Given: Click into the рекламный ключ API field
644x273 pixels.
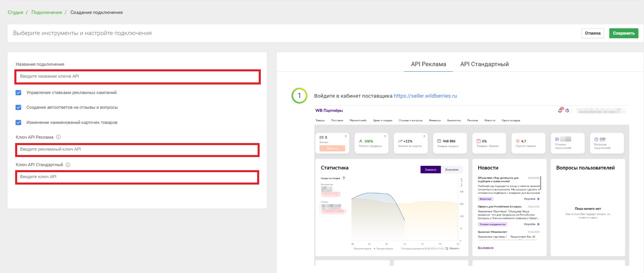Looking at the screenshot, I should click(138, 149).
